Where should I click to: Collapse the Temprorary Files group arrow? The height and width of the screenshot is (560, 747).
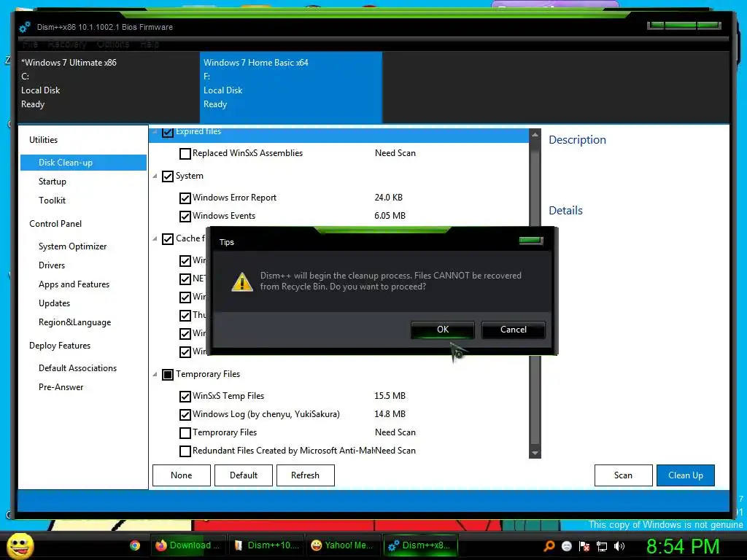coord(155,374)
